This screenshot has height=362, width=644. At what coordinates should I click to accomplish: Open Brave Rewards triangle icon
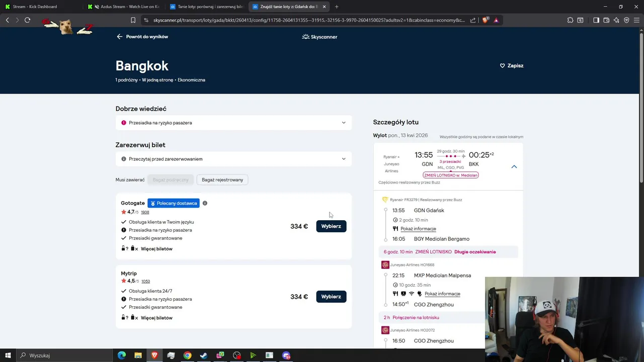[496, 20]
